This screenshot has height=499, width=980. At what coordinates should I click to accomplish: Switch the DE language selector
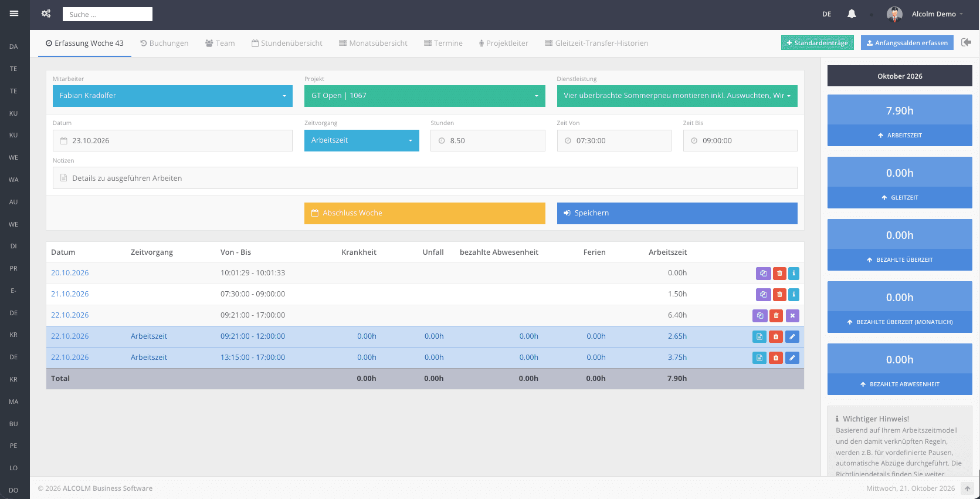pyautogui.click(x=826, y=14)
